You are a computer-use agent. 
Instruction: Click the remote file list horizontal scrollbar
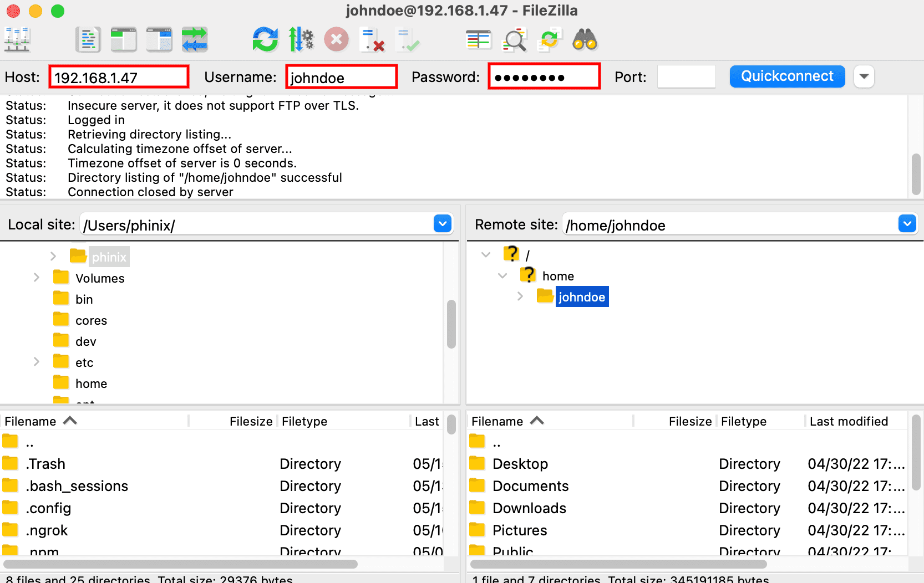(618, 564)
